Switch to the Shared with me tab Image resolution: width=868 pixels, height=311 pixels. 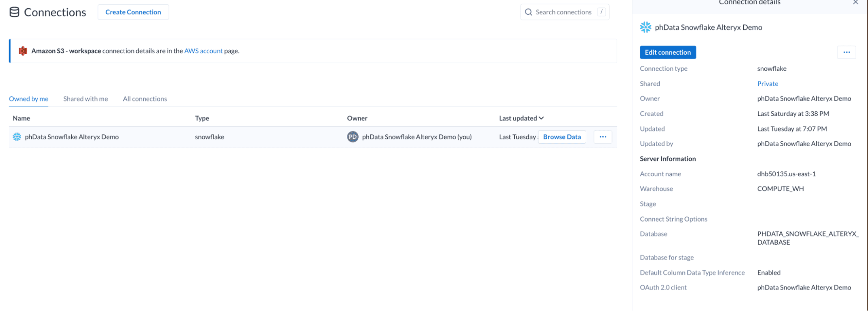tap(86, 99)
